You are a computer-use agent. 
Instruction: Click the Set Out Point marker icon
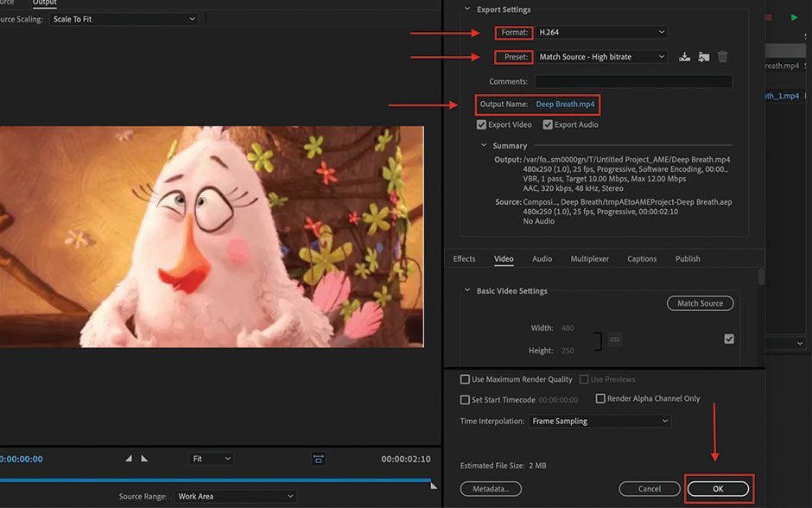tap(143, 458)
